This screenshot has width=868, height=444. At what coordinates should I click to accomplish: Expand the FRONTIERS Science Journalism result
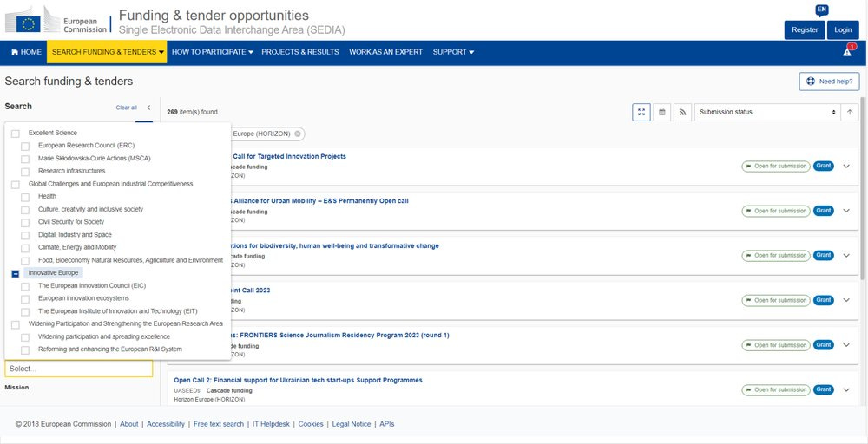845,345
